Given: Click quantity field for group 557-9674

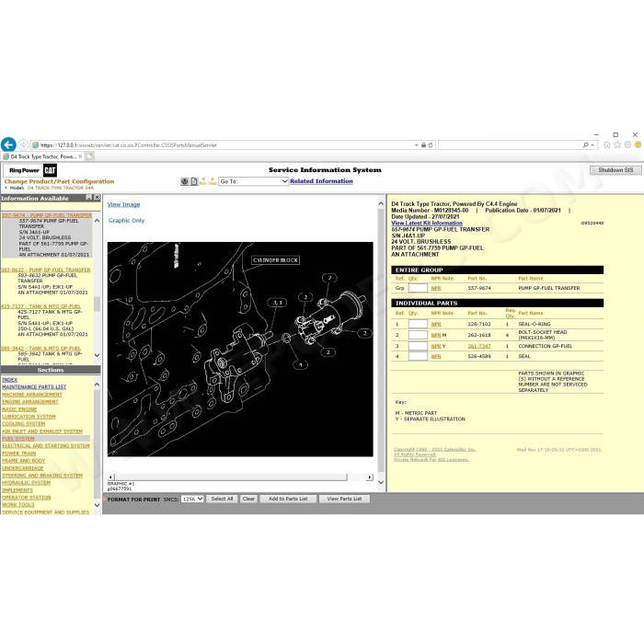Looking at the screenshot, I should 418,288.
